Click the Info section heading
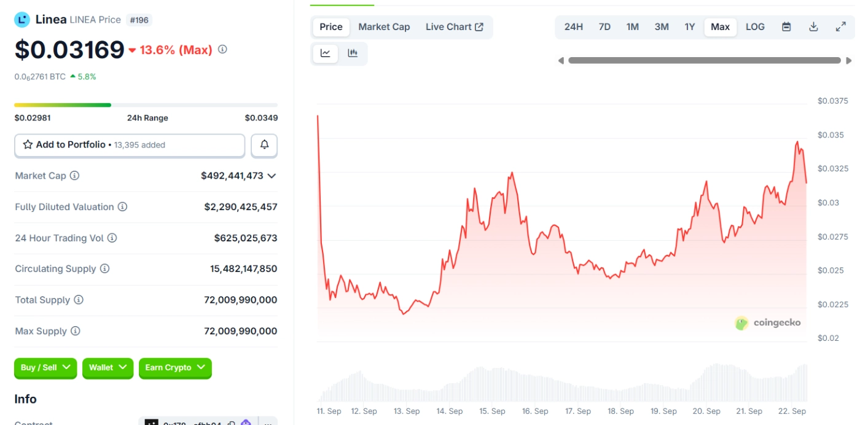 tap(26, 399)
